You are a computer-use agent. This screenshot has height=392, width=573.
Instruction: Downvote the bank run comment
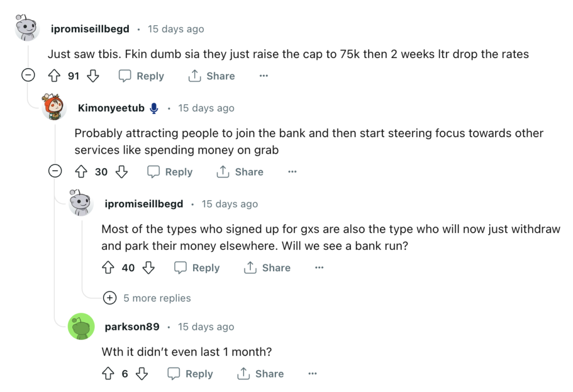pos(148,267)
